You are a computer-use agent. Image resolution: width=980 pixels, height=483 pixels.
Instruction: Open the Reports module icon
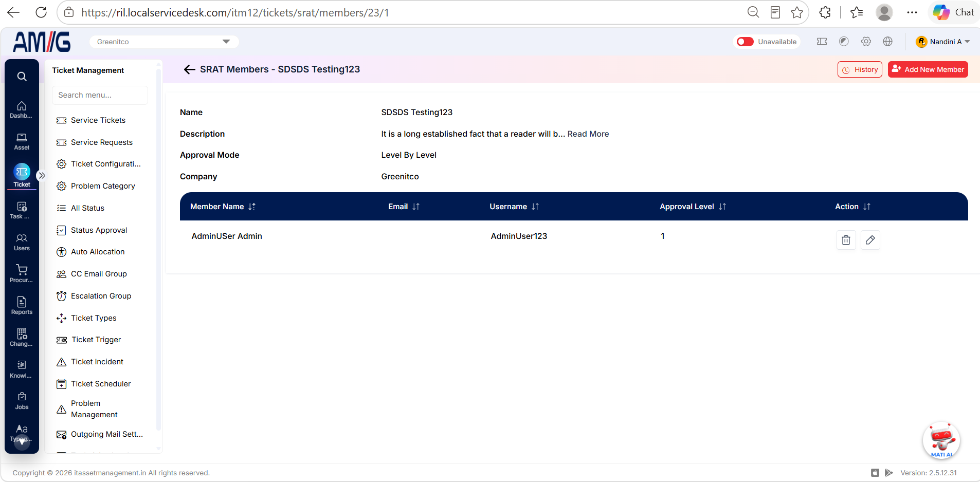pyautogui.click(x=22, y=306)
